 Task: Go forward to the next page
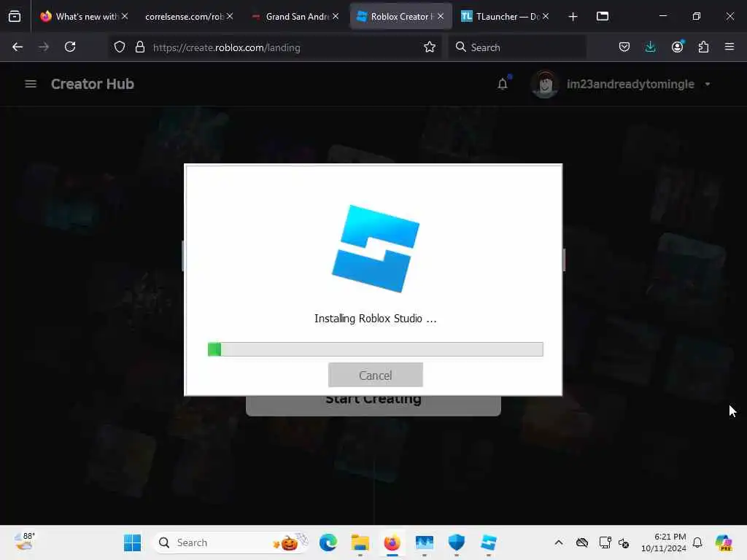44,47
